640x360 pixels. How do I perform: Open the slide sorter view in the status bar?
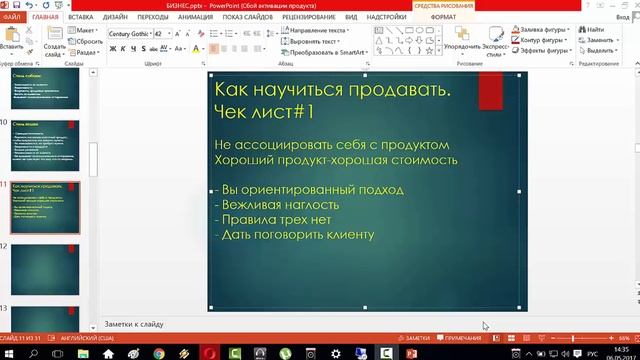coord(511,338)
